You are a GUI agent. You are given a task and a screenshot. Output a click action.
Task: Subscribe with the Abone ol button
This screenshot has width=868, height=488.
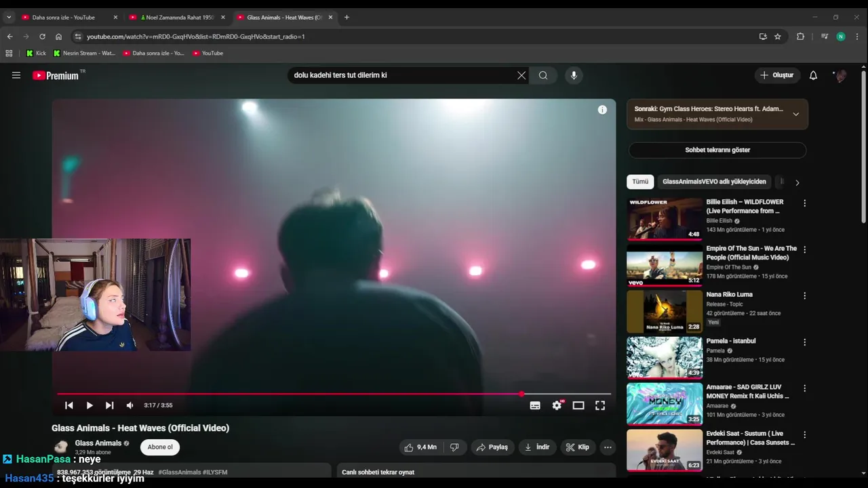(160, 447)
